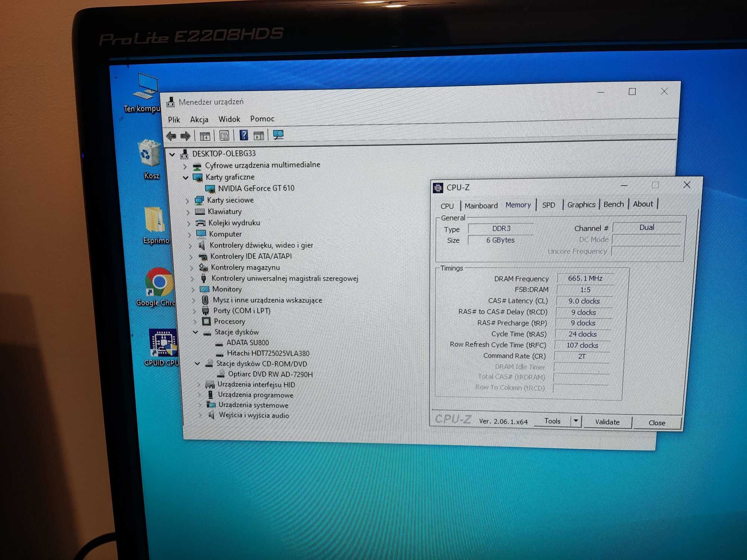
Task: Switch to the Mainboard tab in CPU-Z
Action: point(481,206)
